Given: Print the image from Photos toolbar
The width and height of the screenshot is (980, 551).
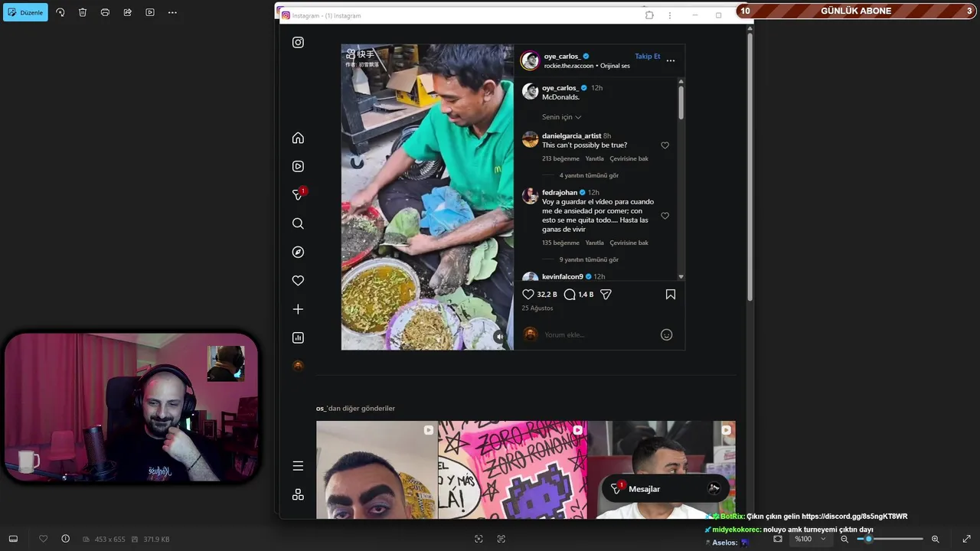Looking at the screenshot, I should point(105,12).
